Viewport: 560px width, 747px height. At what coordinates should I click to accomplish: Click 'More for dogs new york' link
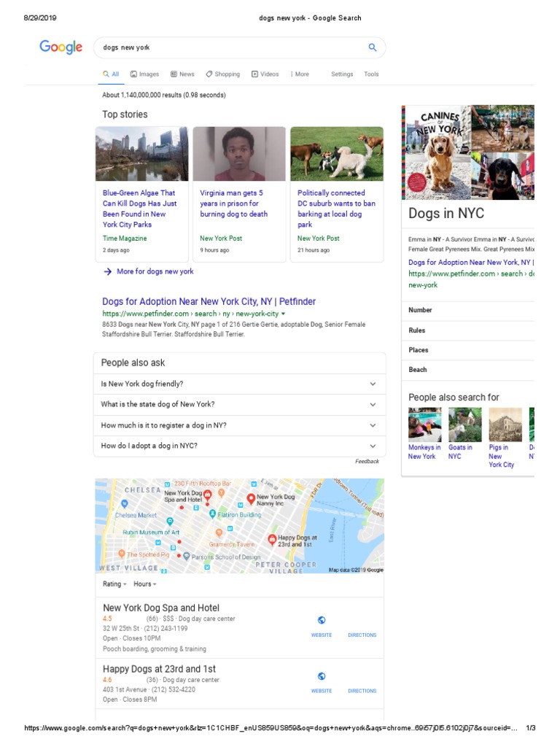click(x=155, y=271)
